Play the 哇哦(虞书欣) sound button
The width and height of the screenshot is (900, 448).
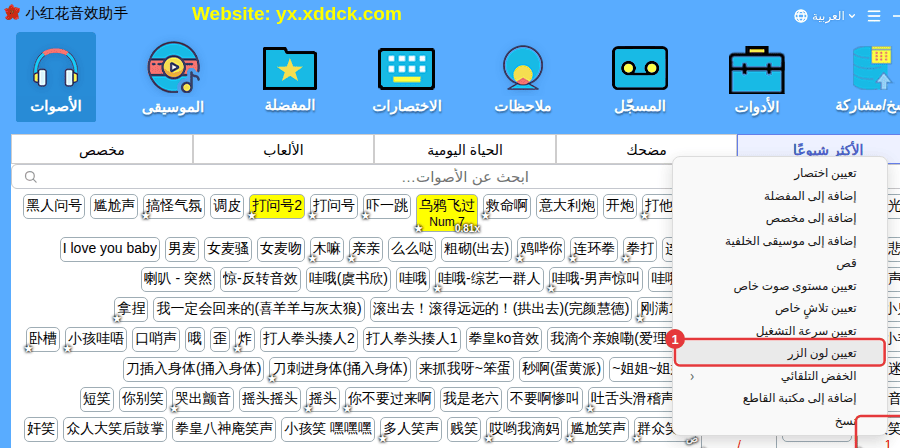[x=348, y=279]
